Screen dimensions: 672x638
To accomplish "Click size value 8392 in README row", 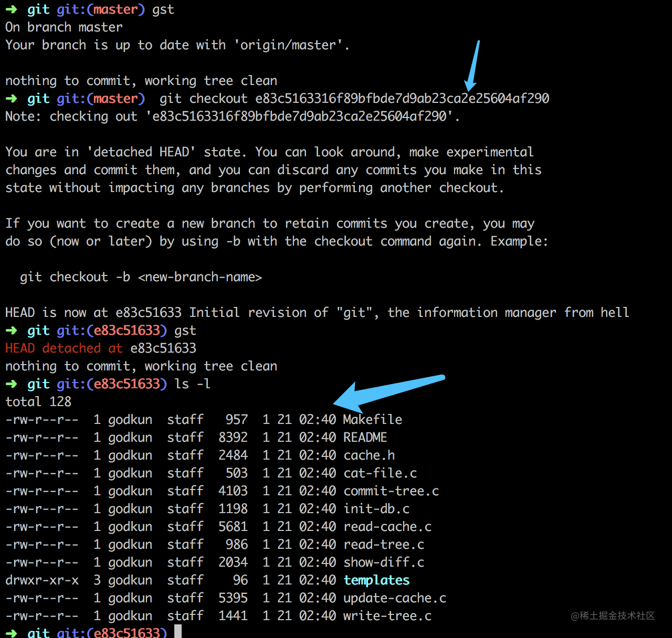I will click(233, 437).
